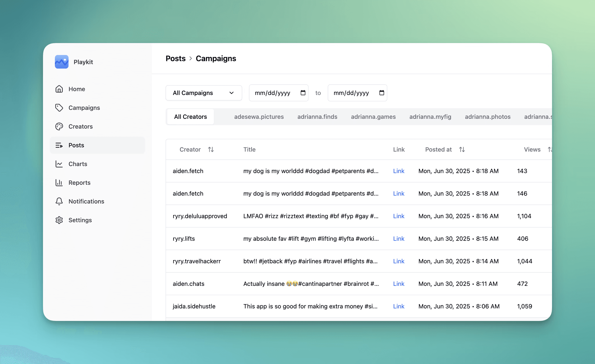The height and width of the screenshot is (364, 595).
Task: Open Link for jaida.sidehustle post
Action: click(399, 306)
